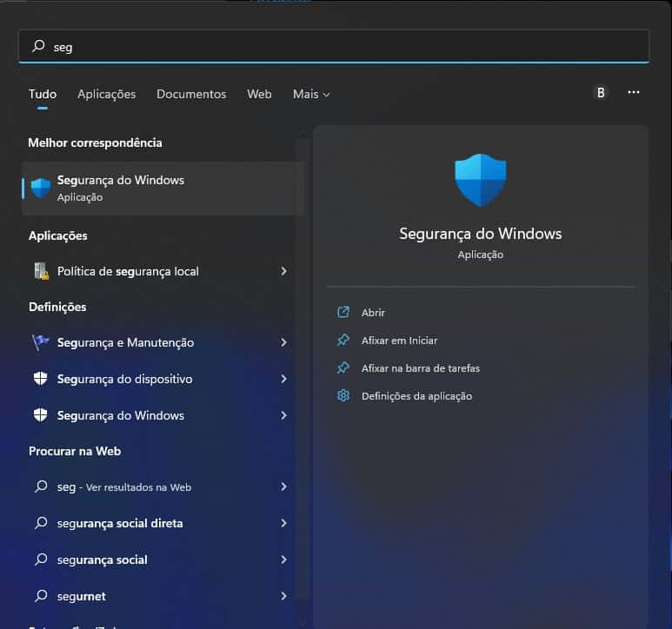This screenshot has width=672, height=629.
Task: Open the Mais dropdown filter
Action: tap(311, 94)
